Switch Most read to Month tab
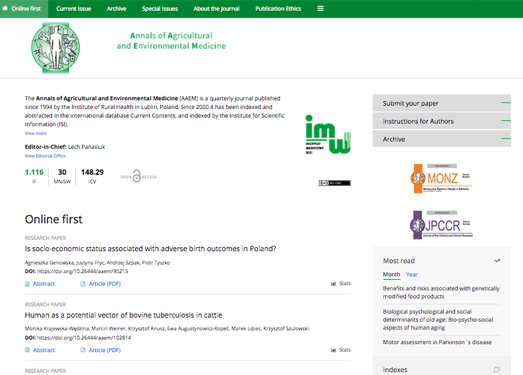Image resolution: width=523 pixels, height=375 pixels. [391, 275]
